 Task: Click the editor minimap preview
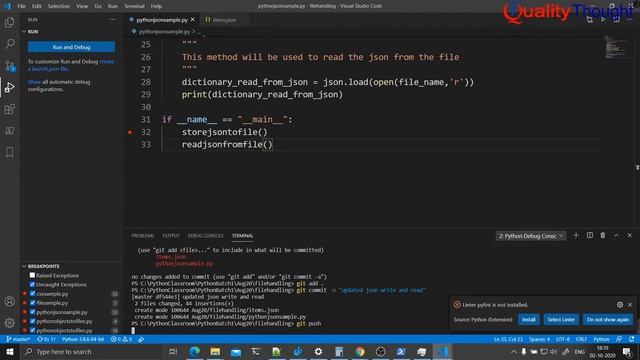pos(616,47)
